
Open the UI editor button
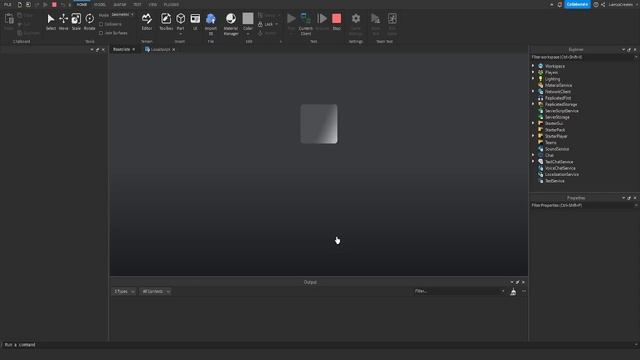pyautogui.click(x=195, y=22)
